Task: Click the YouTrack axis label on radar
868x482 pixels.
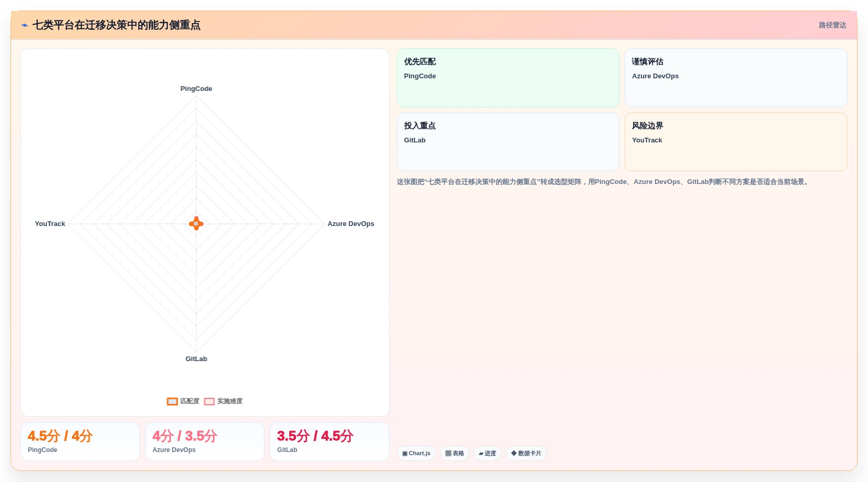Action: (x=50, y=223)
